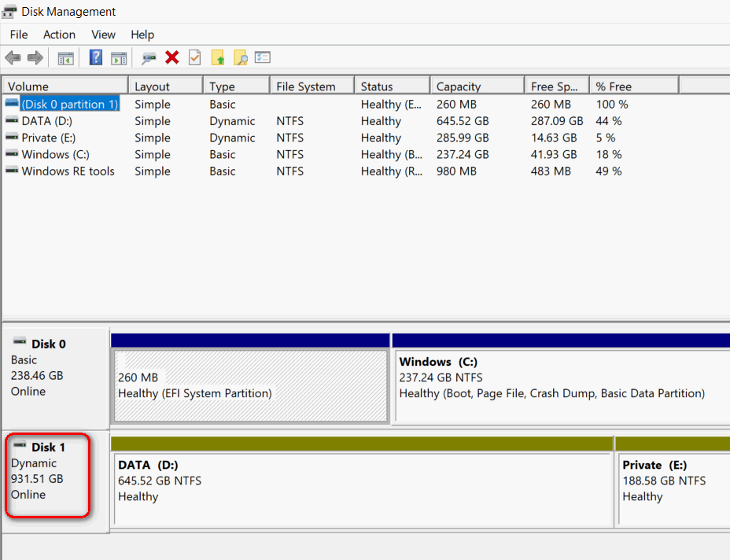Sort by the Capacity column header

click(477, 86)
